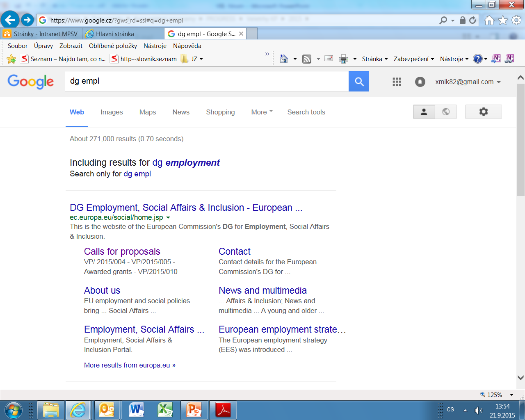The width and height of the screenshot is (525, 420).
Task: Open the Calls for proposals link
Action: tap(122, 251)
